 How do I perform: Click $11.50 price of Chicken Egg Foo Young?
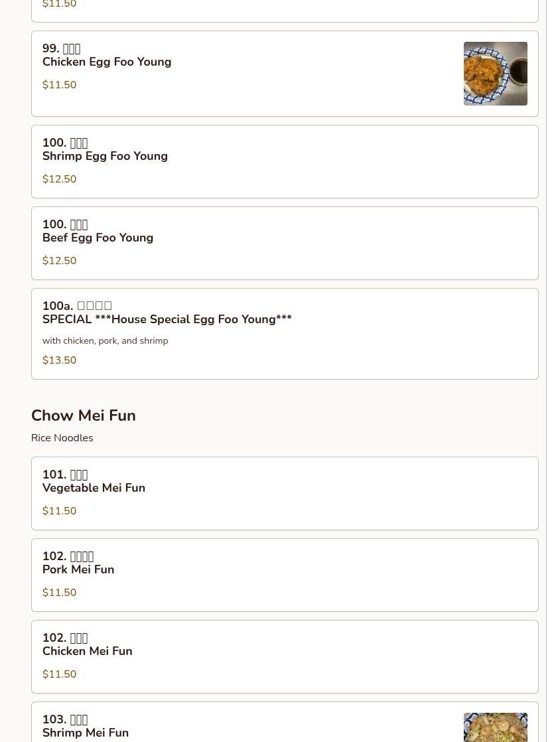(59, 85)
